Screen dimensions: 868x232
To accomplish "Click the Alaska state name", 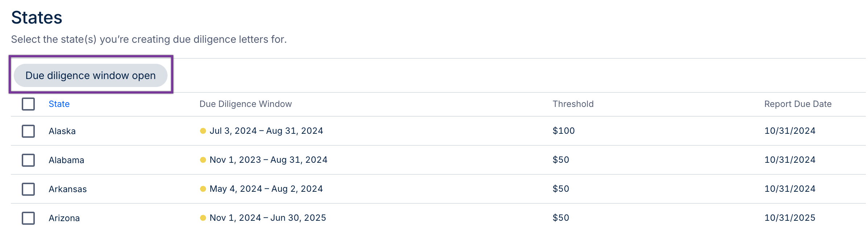I will point(62,131).
